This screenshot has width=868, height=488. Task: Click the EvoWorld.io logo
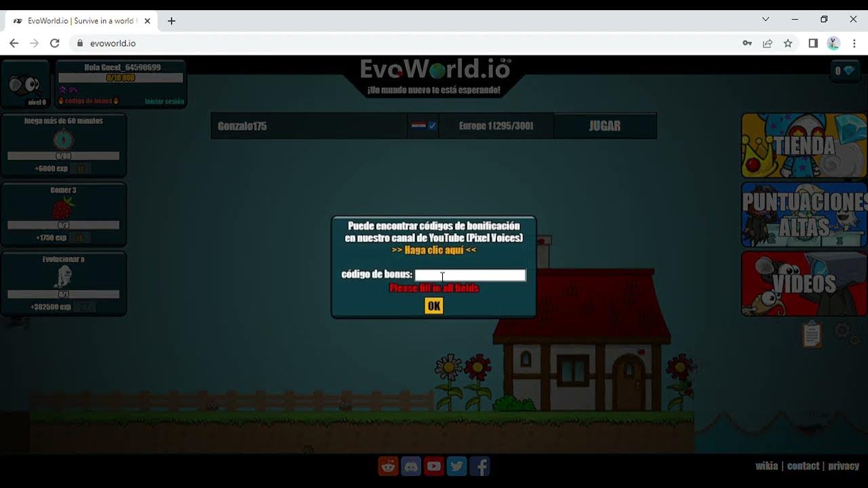click(435, 70)
